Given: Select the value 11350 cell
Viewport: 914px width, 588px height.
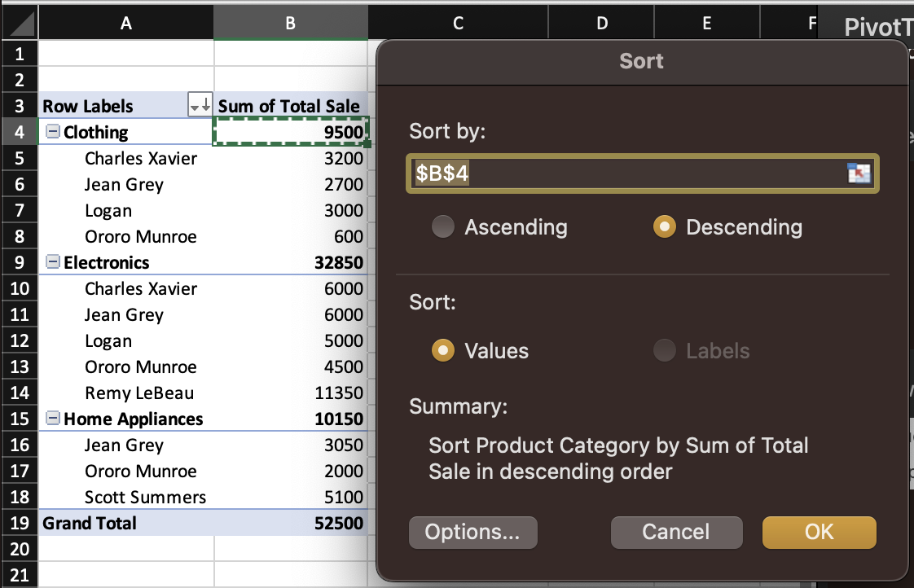Looking at the screenshot, I should [x=290, y=393].
